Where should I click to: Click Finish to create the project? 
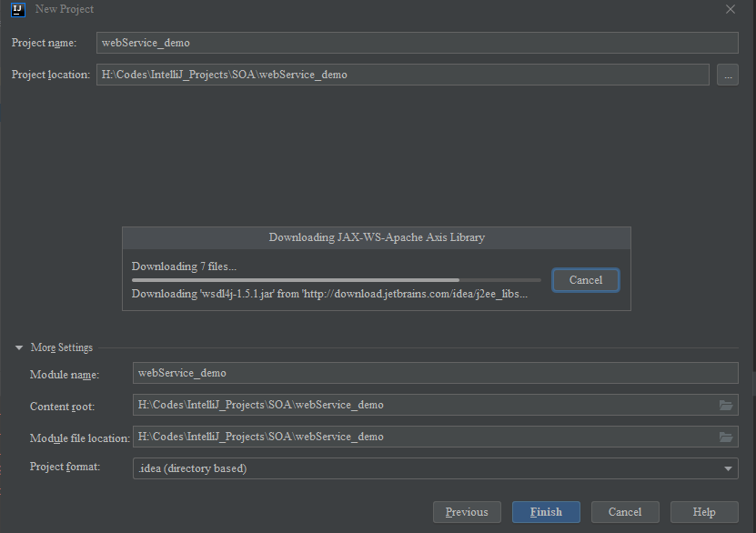(546, 512)
